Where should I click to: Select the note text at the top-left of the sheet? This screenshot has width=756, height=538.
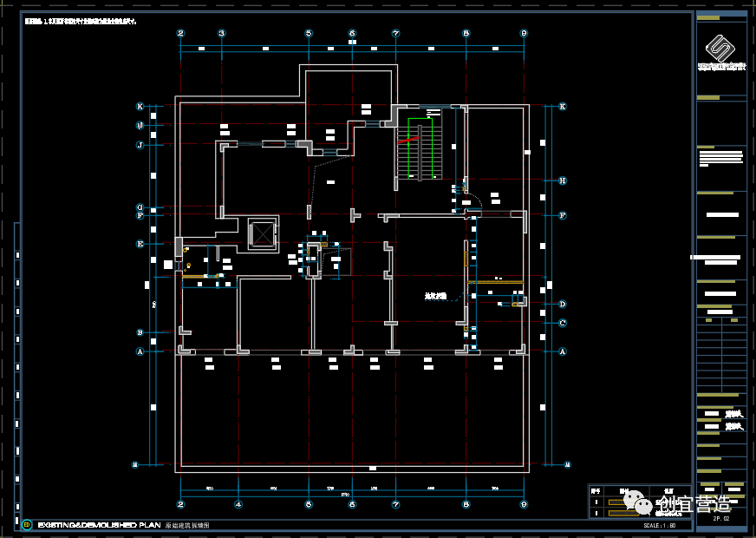pos(81,21)
